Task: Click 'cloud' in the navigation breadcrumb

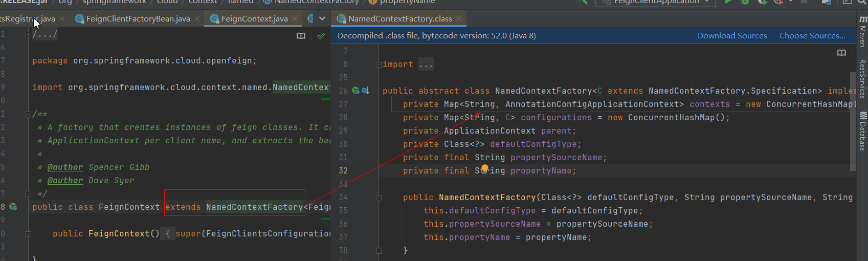Action: (x=167, y=2)
